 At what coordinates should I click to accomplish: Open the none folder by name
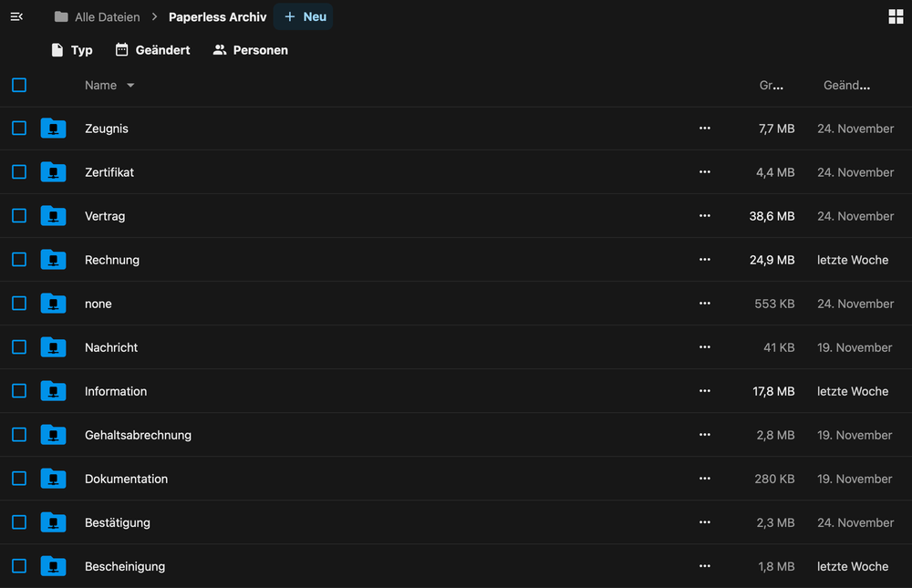click(x=98, y=304)
